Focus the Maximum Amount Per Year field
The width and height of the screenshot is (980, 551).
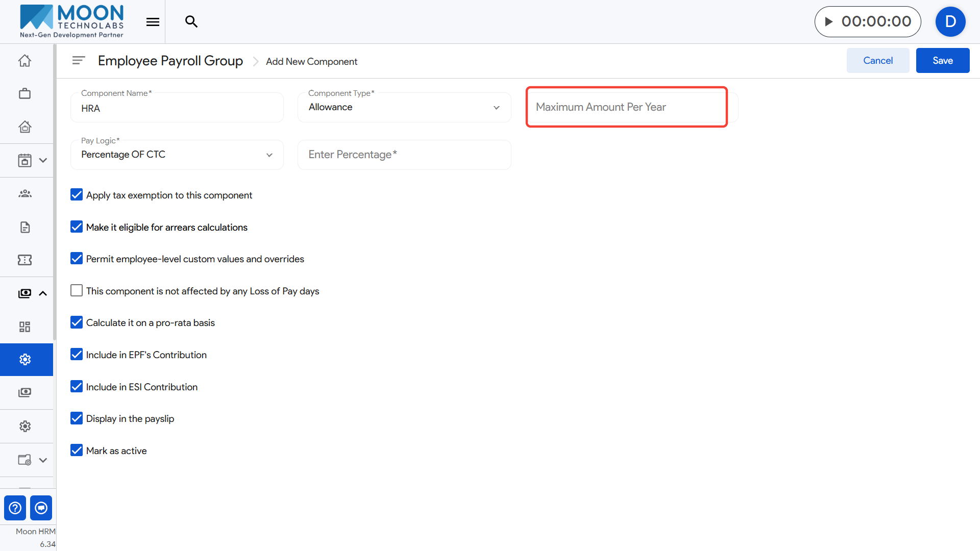[x=626, y=107]
